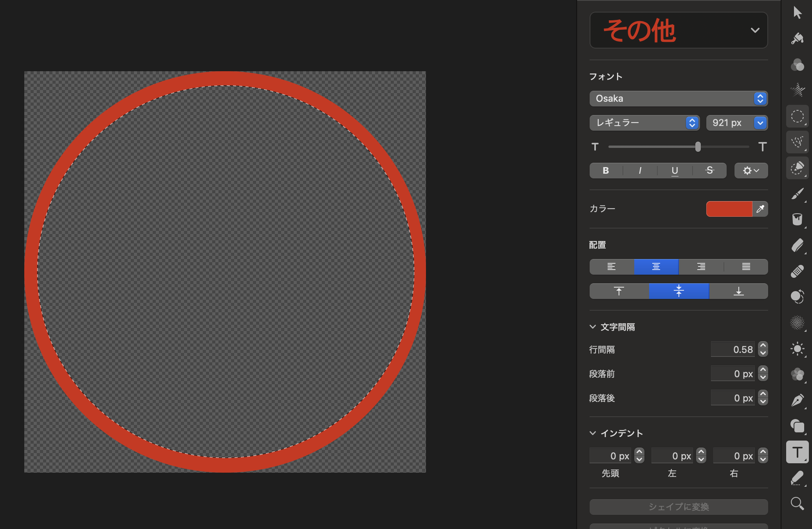Select the sun-shaped Lighten tool

coord(797,349)
